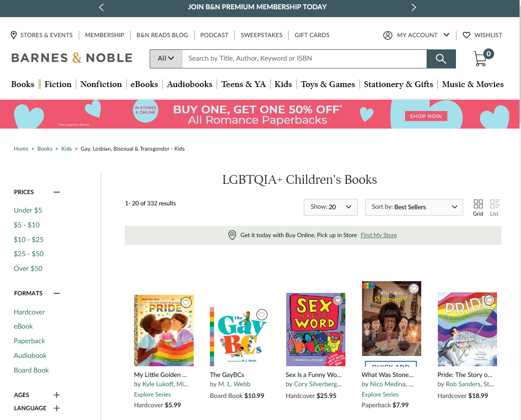Visit the B&N Reads Blog
The height and width of the screenshot is (420, 521).
(x=162, y=35)
